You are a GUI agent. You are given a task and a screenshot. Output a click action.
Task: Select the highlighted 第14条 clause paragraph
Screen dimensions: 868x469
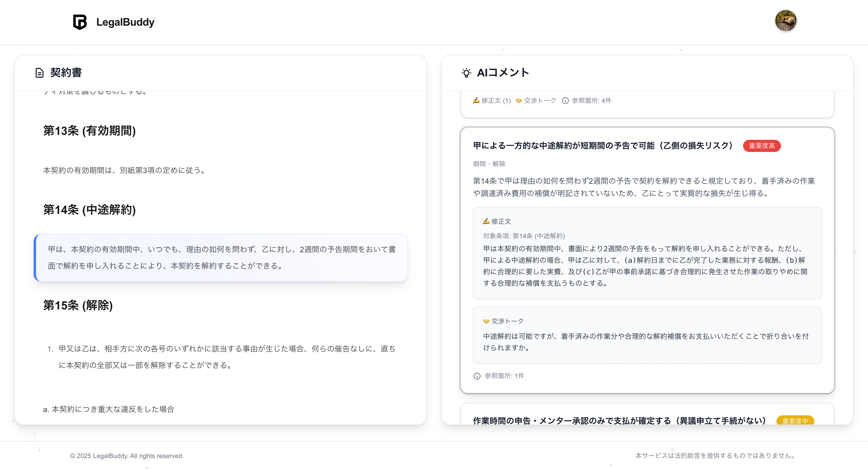pyautogui.click(x=221, y=258)
